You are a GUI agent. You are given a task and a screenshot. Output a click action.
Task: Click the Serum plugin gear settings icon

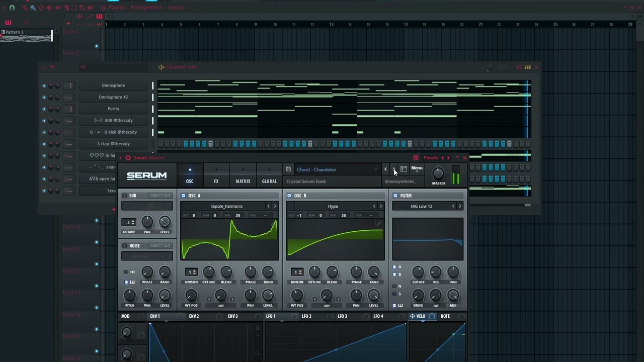[x=128, y=158]
